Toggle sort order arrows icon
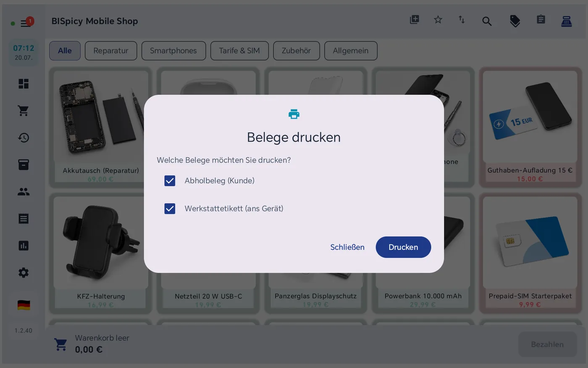Viewport: 588px width, 368px height. point(462,20)
